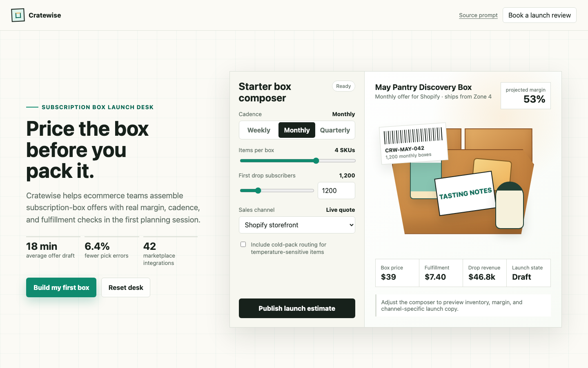Viewport: 588px width, 368px height.
Task: Select the Monthly cadence option
Action: (297, 130)
